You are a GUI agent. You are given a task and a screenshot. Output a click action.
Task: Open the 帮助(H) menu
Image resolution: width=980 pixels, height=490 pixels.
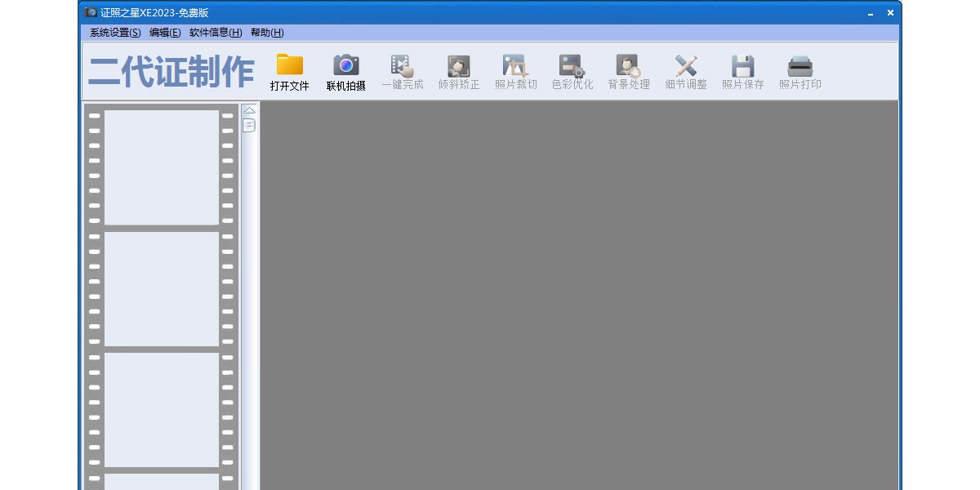[267, 33]
